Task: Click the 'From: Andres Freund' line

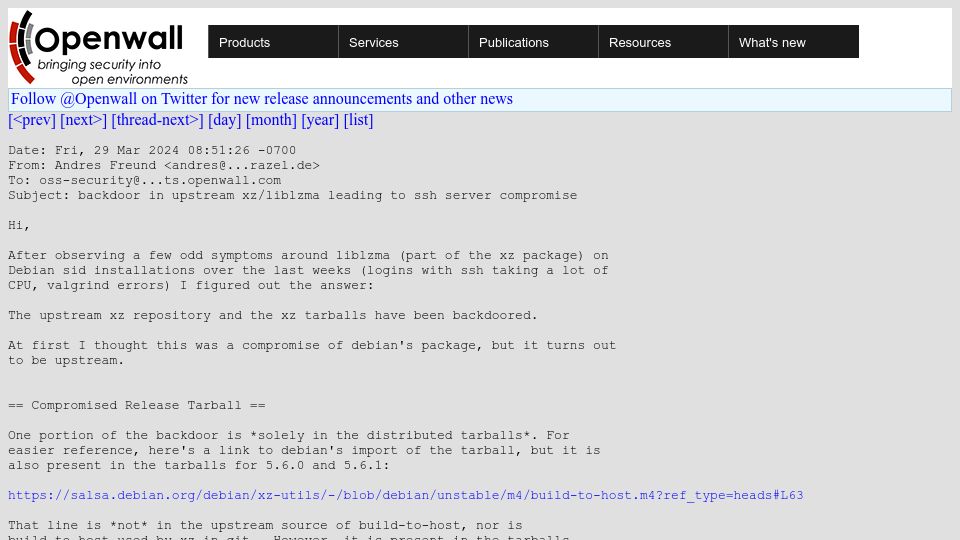Action: pyautogui.click(x=163, y=165)
